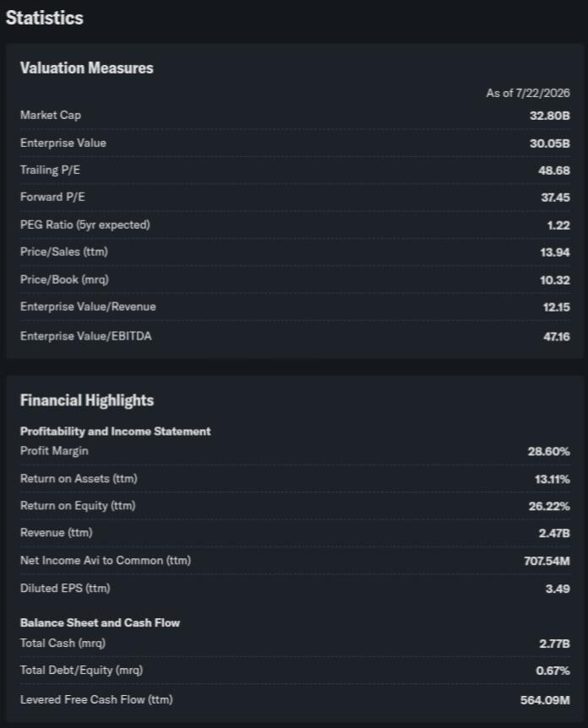This screenshot has width=588, height=728.
Task: Click the Financial Highlights heading
Action: click(87, 400)
